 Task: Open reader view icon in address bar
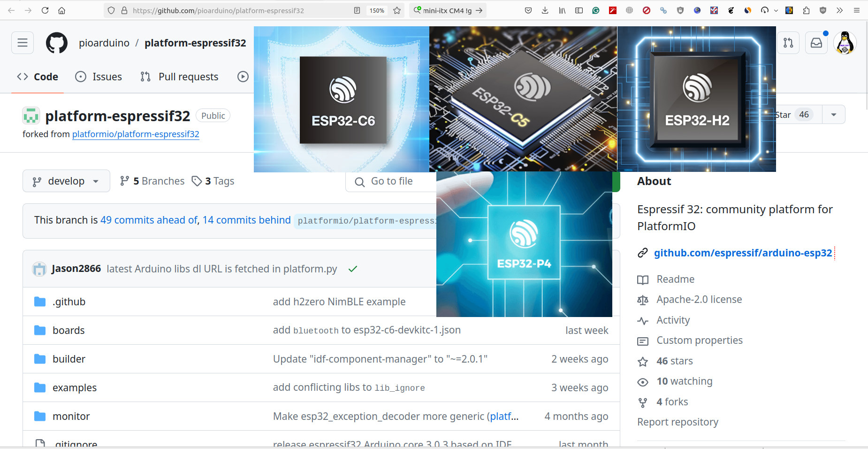click(357, 10)
